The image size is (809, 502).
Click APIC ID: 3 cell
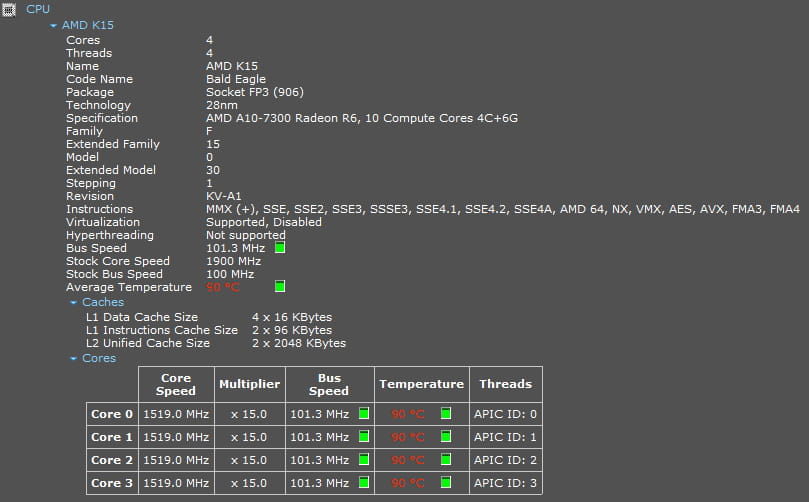pyautogui.click(x=506, y=483)
